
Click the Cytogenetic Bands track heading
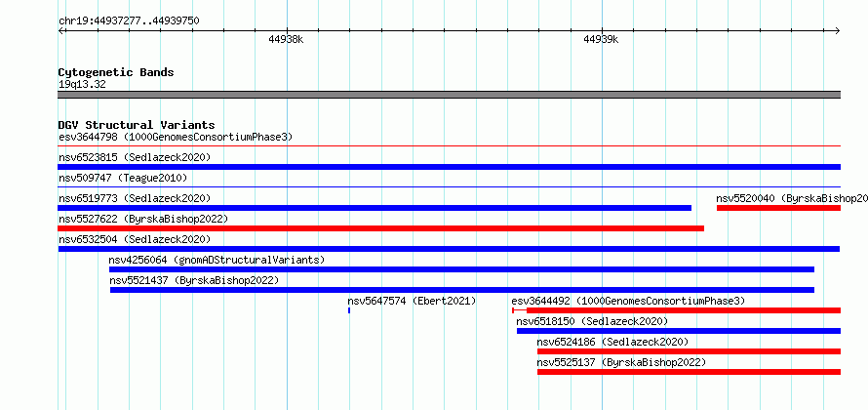pos(116,72)
